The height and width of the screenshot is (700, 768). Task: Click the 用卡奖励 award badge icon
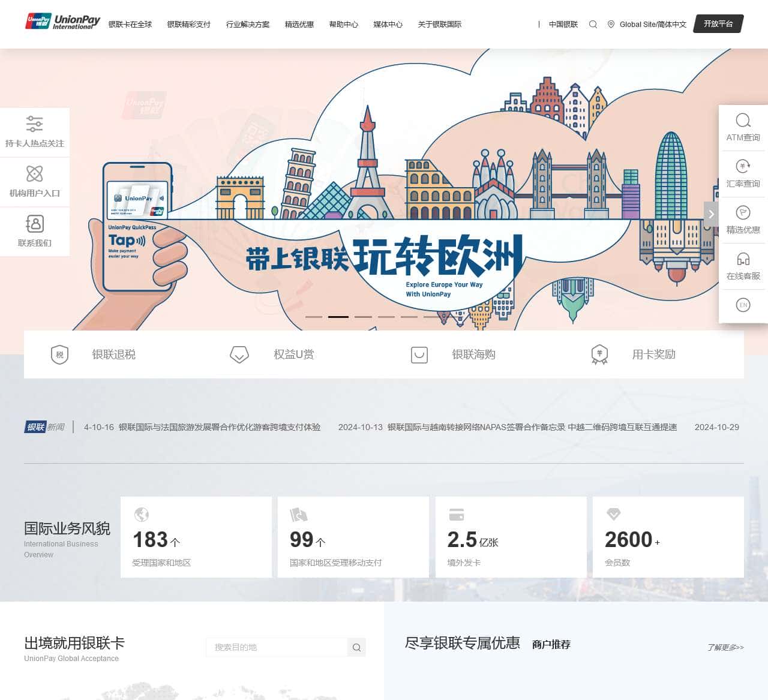(x=599, y=354)
